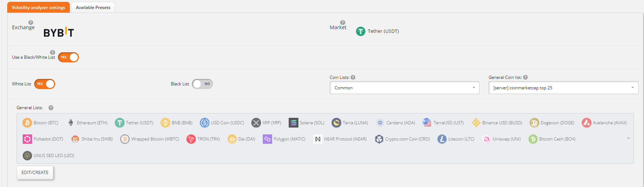Image resolution: width=644 pixels, height=187 pixels.
Task: Click the XRP (XRP) coin icon
Action: (x=256, y=123)
